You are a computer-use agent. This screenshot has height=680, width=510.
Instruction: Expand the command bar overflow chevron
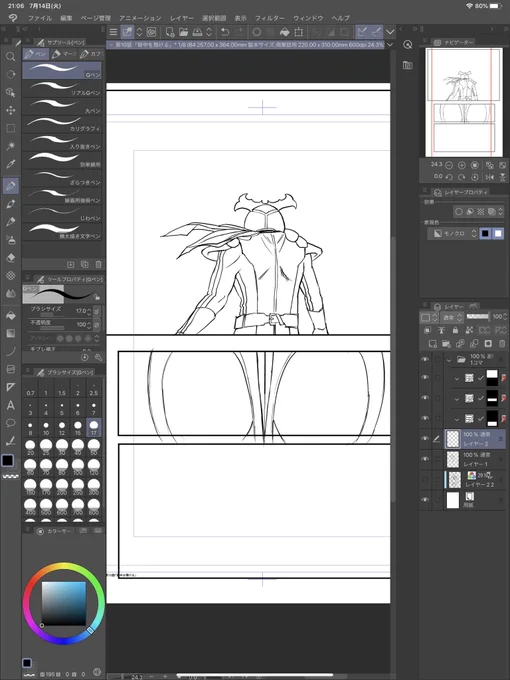pyautogui.click(x=390, y=32)
